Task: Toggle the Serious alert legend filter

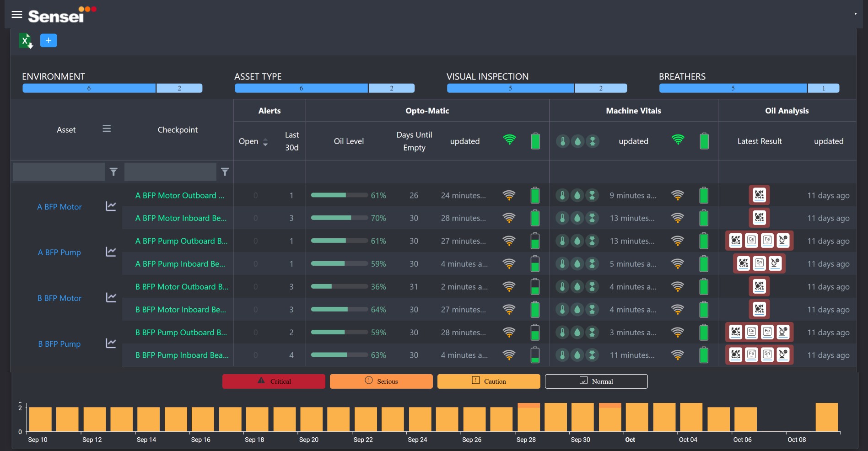Action: pos(381,381)
